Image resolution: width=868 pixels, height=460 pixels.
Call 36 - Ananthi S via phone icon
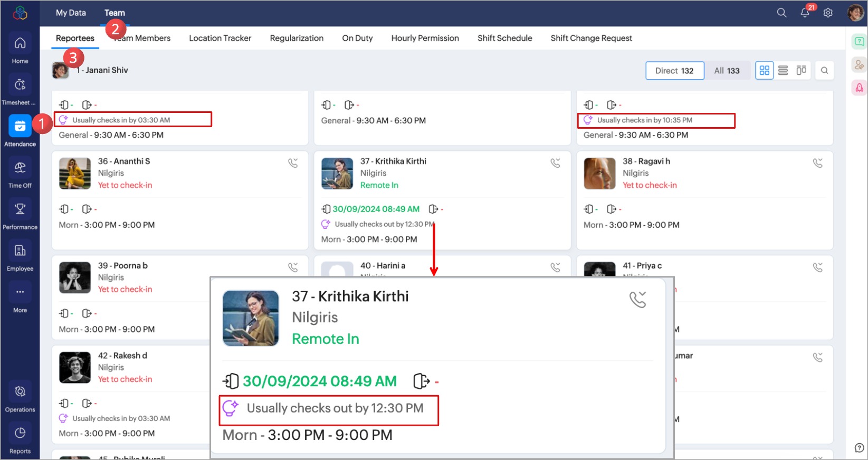tap(293, 163)
